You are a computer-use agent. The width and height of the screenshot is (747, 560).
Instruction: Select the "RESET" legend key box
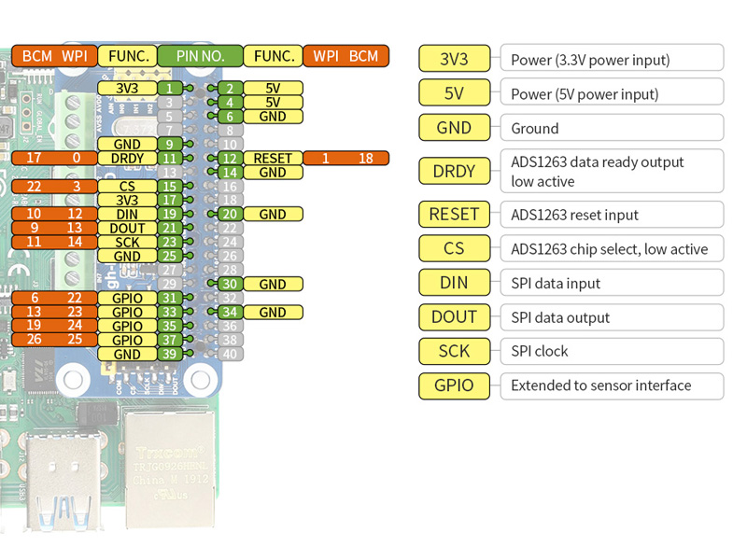[x=455, y=215]
